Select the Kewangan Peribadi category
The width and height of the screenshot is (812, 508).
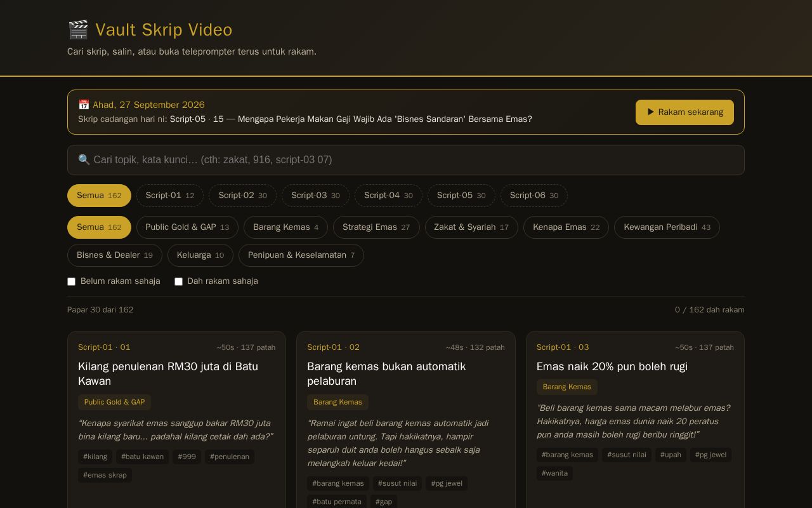pyautogui.click(x=667, y=227)
